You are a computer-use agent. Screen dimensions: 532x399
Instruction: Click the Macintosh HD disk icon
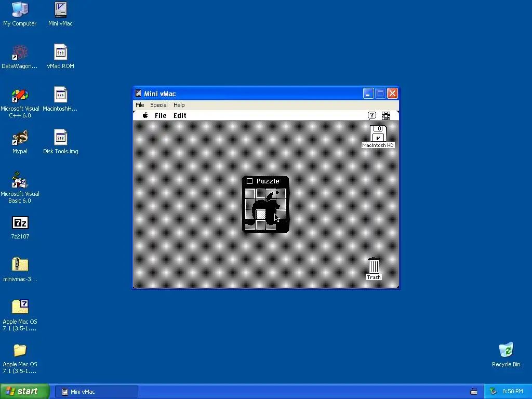click(x=378, y=137)
